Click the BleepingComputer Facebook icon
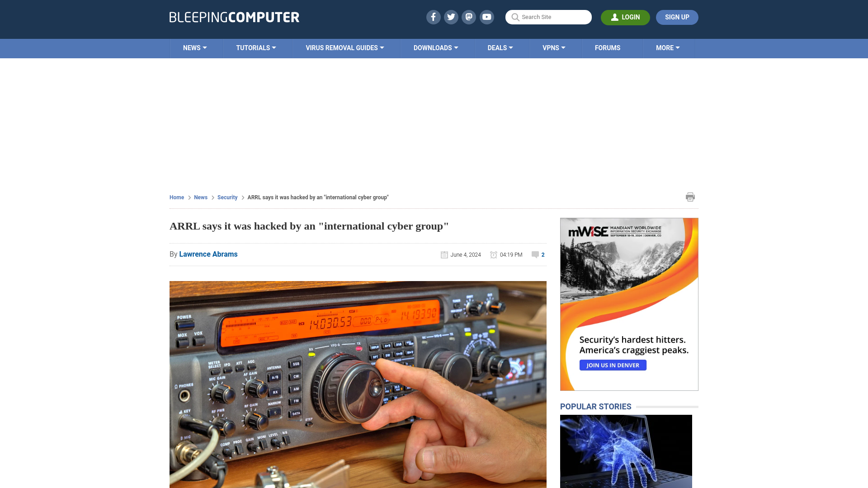Image resolution: width=868 pixels, height=488 pixels. click(433, 17)
